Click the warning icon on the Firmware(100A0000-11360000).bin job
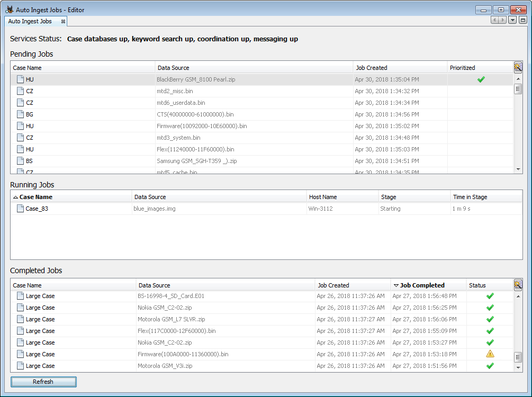The image size is (532, 397). point(490,354)
